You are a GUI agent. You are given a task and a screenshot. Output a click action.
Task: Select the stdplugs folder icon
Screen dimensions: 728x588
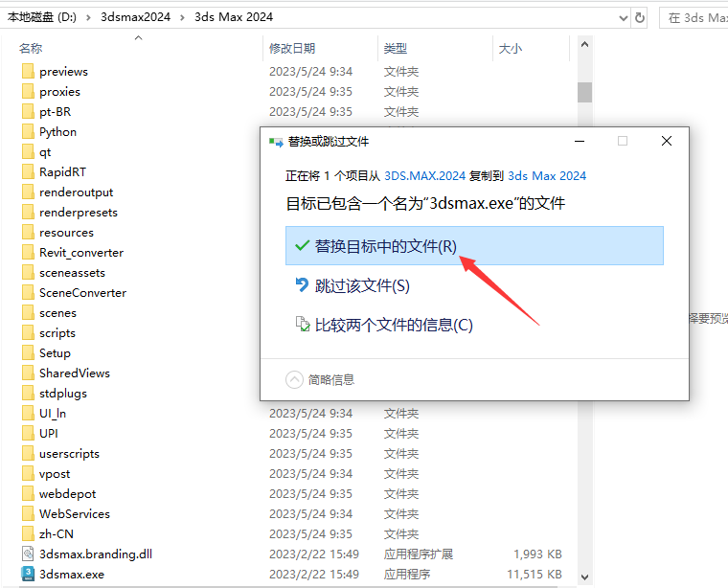(28, 393)
